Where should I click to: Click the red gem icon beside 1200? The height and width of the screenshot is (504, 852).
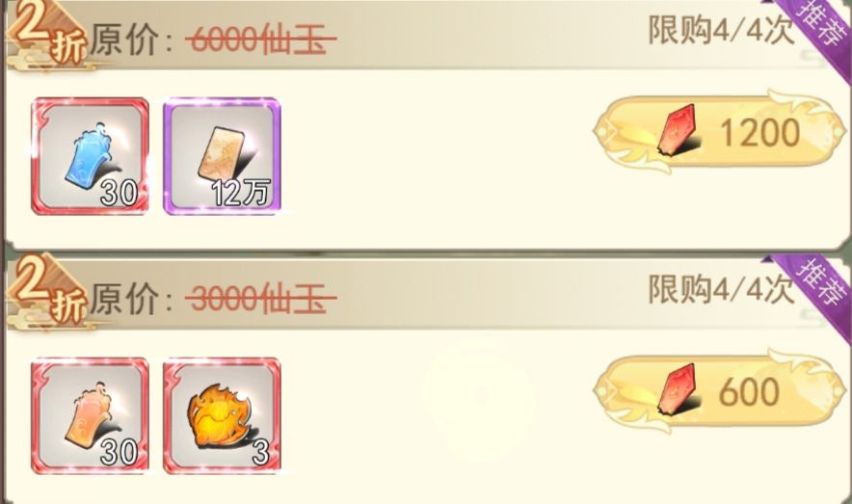pyautogui.click(x=677, y=130)
